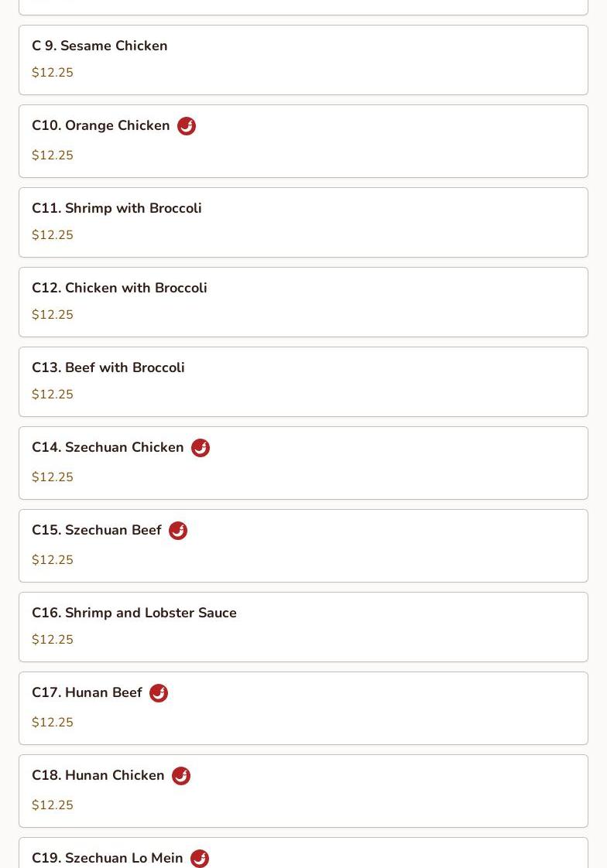Choose C11. Shrimp with Broccoli
The image size is (607, 868).
[117, 208]
